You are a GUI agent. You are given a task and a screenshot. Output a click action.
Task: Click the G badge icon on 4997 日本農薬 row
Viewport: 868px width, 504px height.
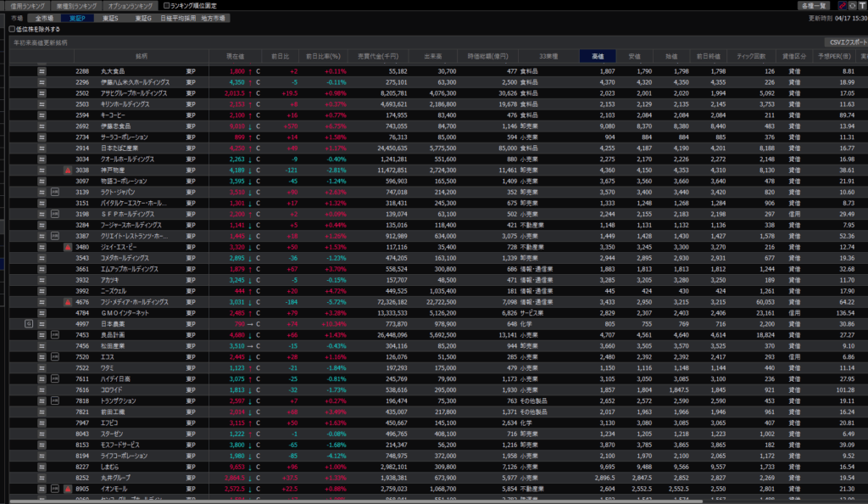[x=29, y=324]
